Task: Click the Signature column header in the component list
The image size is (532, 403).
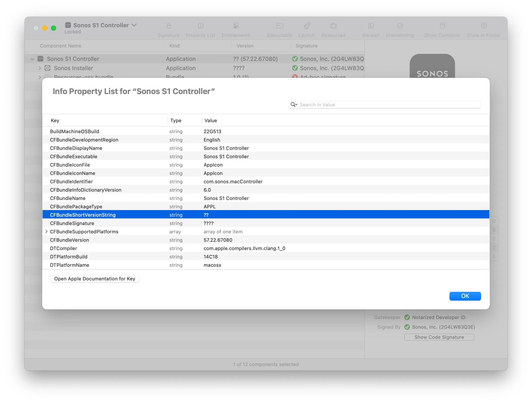Action: pyautogui.click(x=306, y=46)
